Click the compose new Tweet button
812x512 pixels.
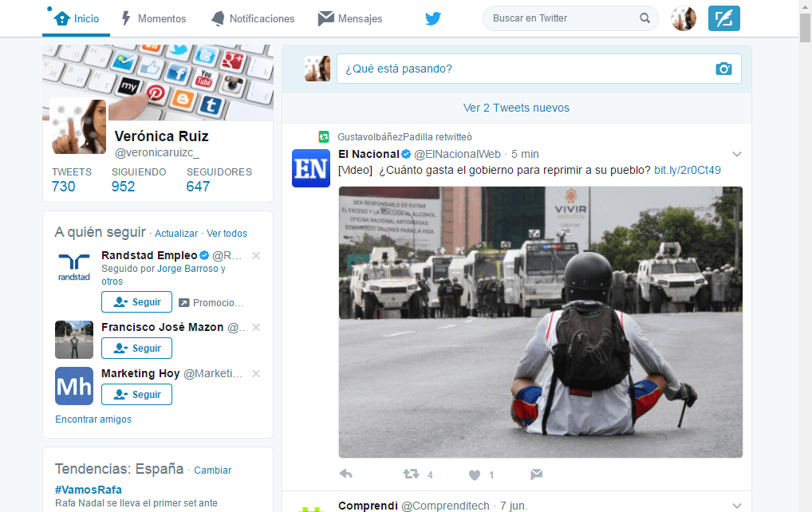click(724, 18)
